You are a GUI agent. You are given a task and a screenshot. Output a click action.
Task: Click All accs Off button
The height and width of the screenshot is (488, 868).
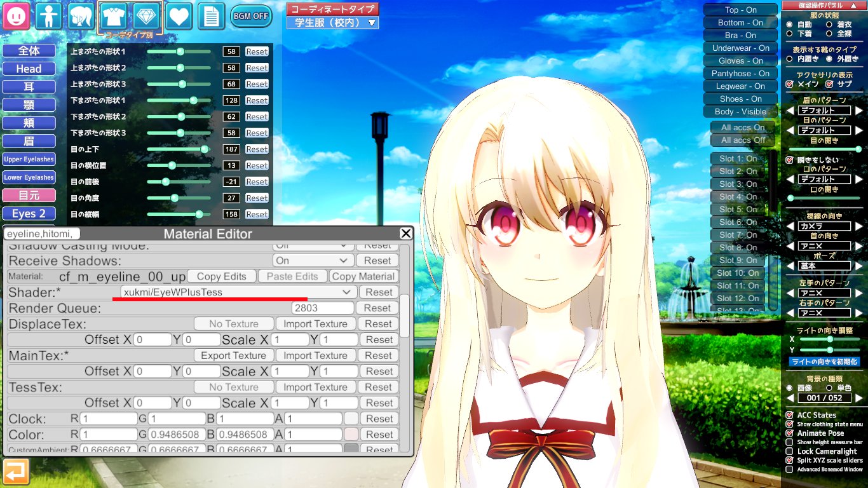click(x=743, y=140)
